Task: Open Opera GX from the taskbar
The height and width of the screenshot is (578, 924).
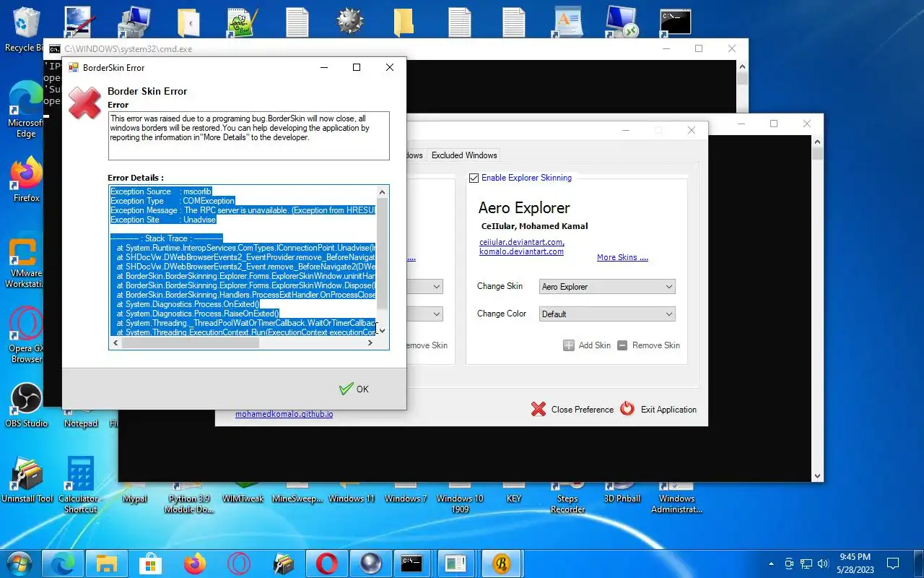Action: (238, 563)
